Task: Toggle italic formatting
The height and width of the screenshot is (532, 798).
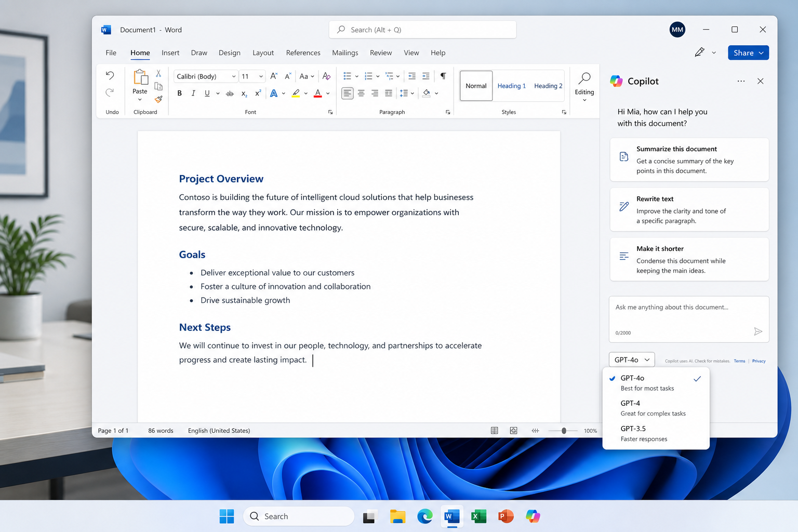Action: point(193,94)
